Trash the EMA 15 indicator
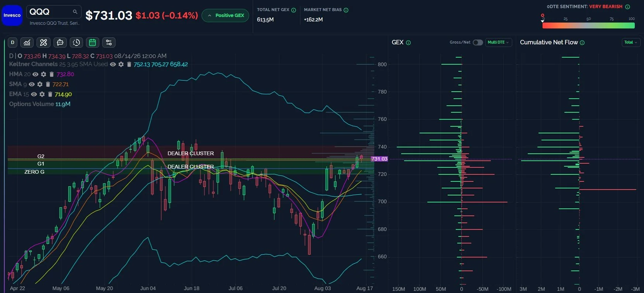Screen dimensions: 644x293 (x=50, y=94)
